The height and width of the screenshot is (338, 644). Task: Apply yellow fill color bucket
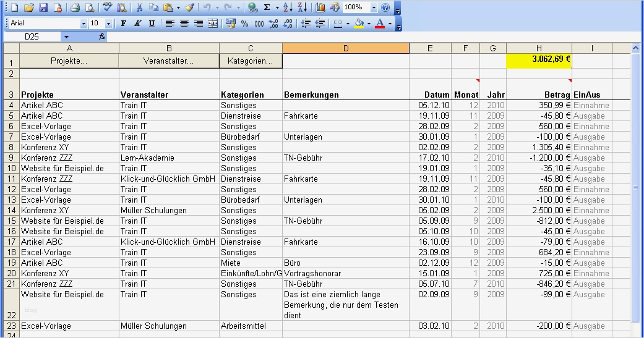coord(359,23)
